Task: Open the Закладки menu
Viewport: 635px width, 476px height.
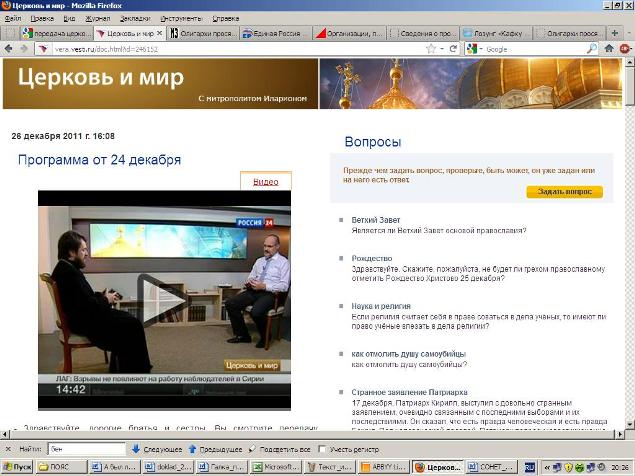Action: [135, 19]
